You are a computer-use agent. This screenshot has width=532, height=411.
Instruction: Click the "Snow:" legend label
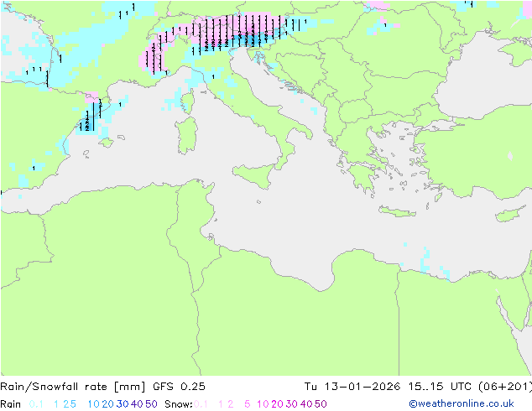179,404
